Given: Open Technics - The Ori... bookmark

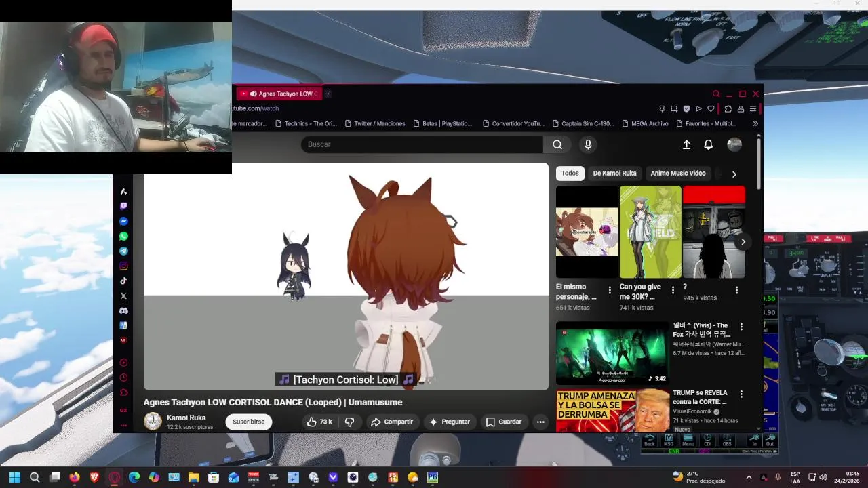Looking at the screenshot, I should [306, 123].
